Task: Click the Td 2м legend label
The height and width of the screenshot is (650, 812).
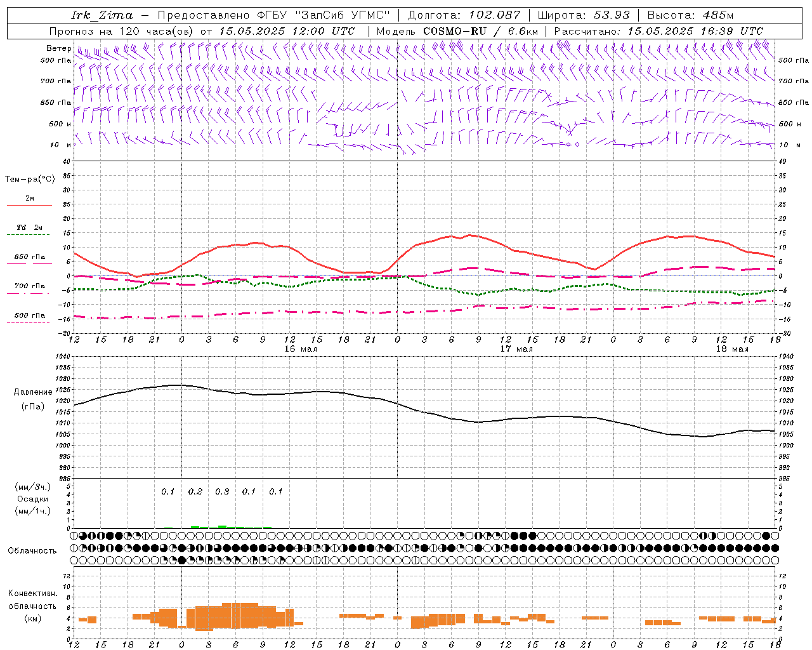Action: [30, 227]
